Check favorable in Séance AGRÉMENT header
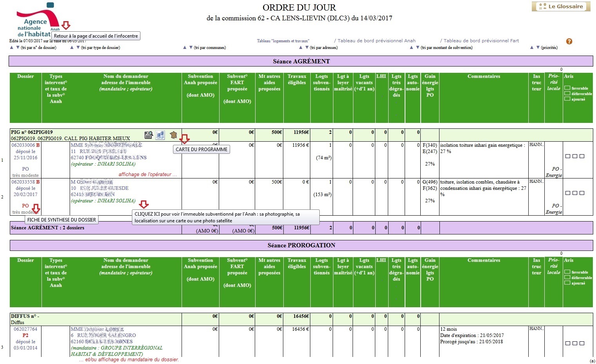Screen dimensions: 596x364 567,88
